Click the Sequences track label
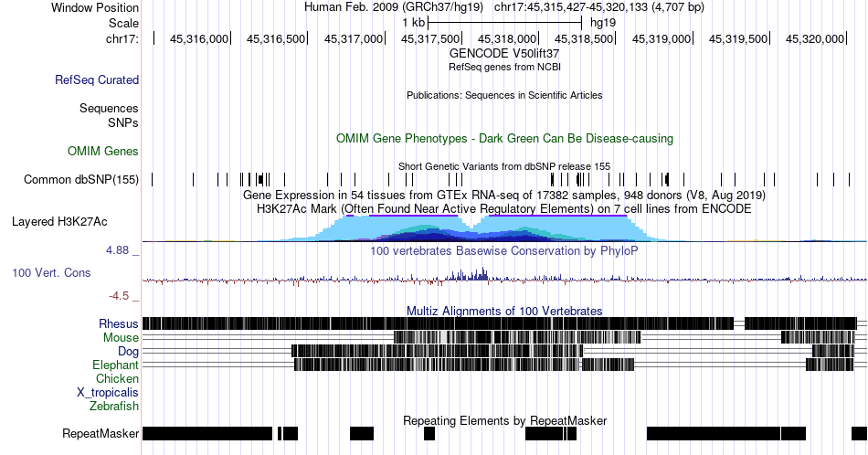Viewport: 868px width, 455px height. click(x=109, y=109)
